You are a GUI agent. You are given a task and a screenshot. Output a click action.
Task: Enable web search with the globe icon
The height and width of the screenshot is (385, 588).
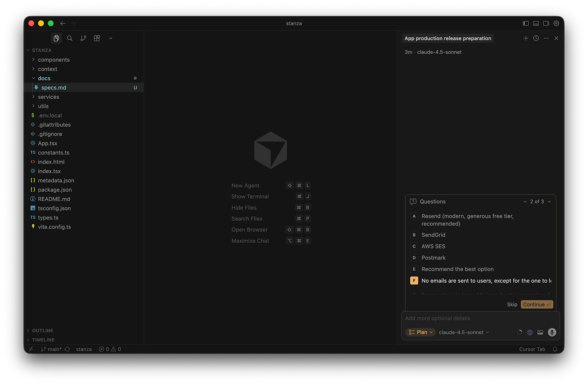click(x=530, y=332)
